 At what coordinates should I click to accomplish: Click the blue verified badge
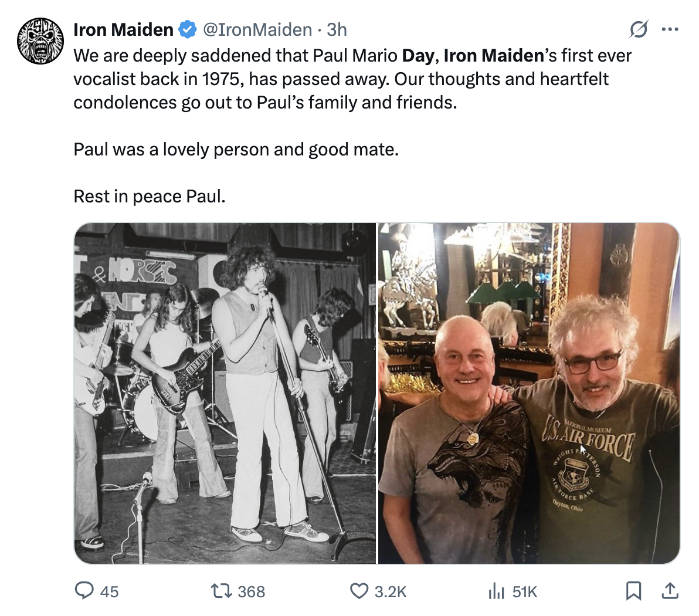[x=188, y=29]
